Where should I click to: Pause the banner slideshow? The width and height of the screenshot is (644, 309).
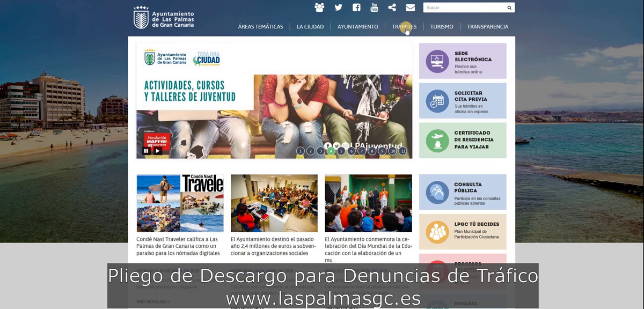point(146,151)
